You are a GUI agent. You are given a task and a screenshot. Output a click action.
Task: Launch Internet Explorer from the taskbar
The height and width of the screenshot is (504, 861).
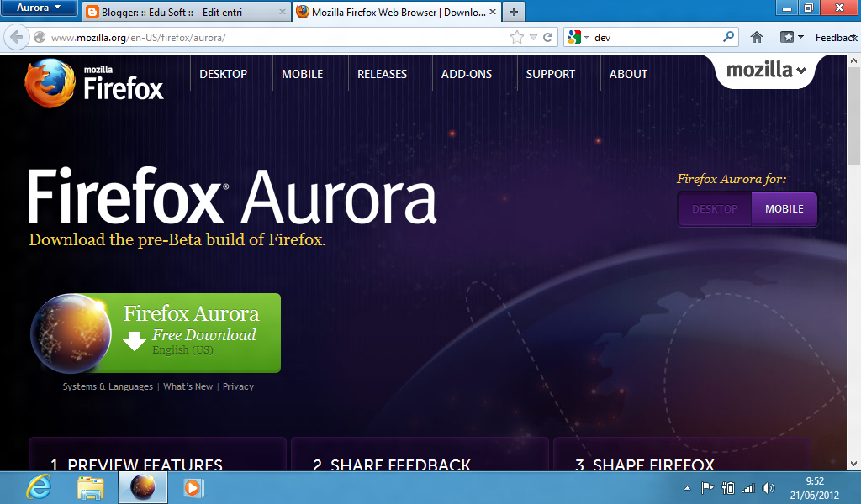point(39,487)
